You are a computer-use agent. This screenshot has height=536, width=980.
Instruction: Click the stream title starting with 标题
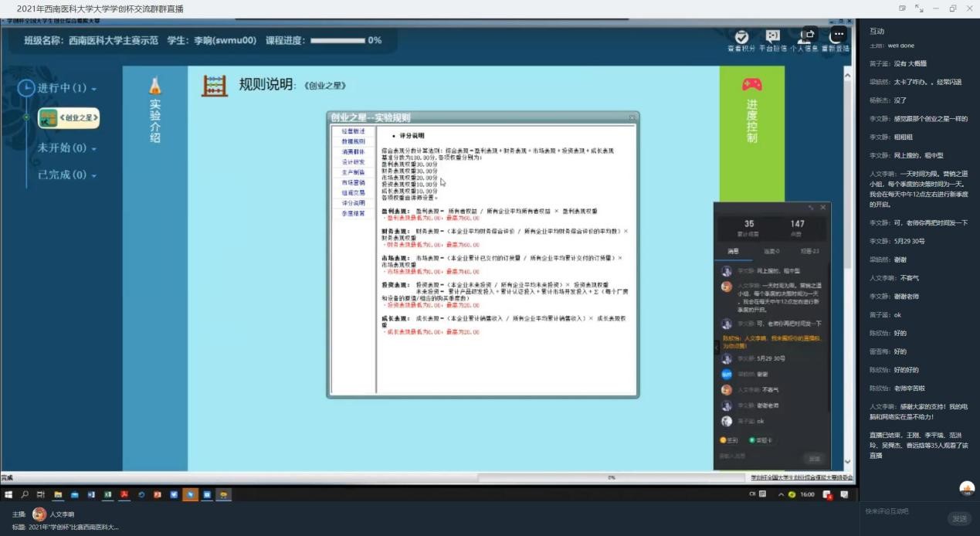pyautogui.click(x=66, y=527)
